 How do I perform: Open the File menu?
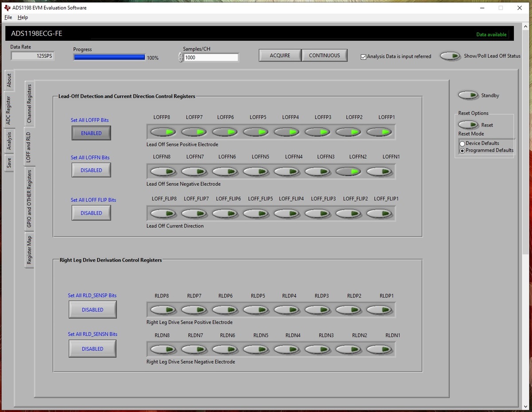[8, 17]
